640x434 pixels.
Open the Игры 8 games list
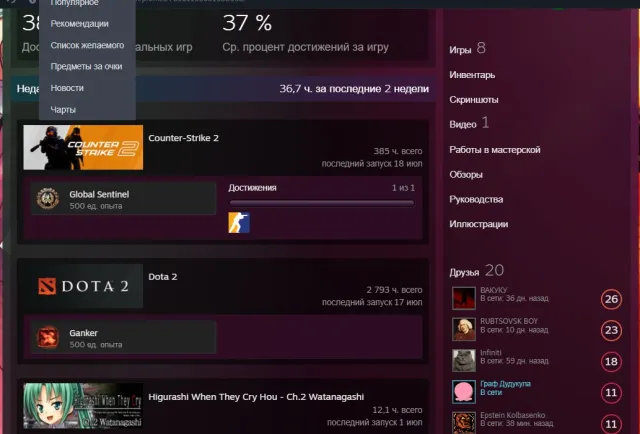click(x=467, y=49)
